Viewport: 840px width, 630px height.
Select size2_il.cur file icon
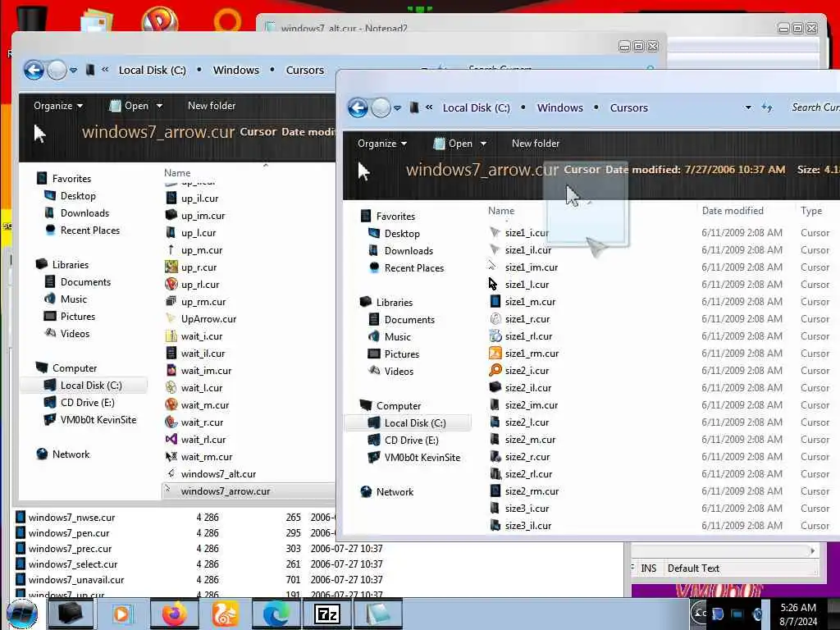[x=495, y=388]
